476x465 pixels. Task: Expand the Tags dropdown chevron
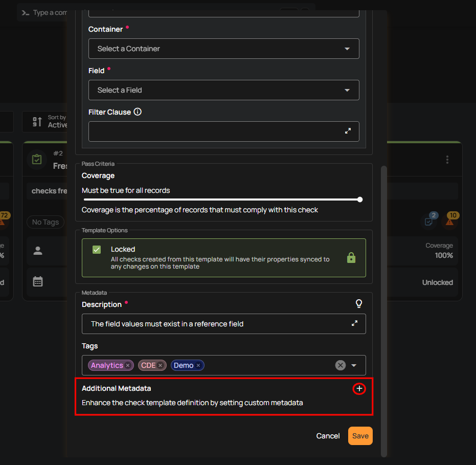(x=354, y=365)
